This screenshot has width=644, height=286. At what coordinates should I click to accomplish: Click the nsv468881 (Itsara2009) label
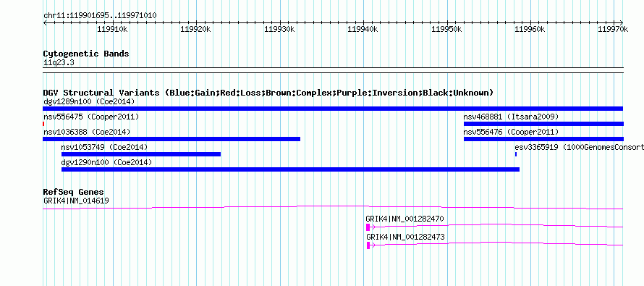click(x=512, y=117)
